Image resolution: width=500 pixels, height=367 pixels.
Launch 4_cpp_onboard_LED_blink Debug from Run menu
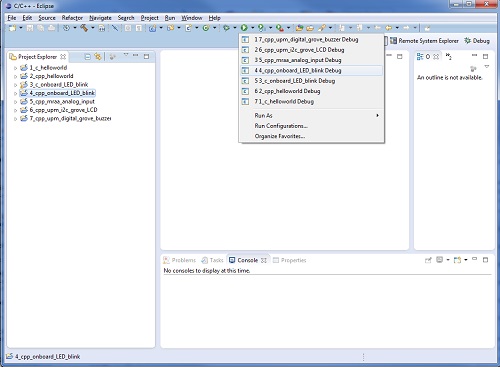pyautogui.click(x=312, y=70)
